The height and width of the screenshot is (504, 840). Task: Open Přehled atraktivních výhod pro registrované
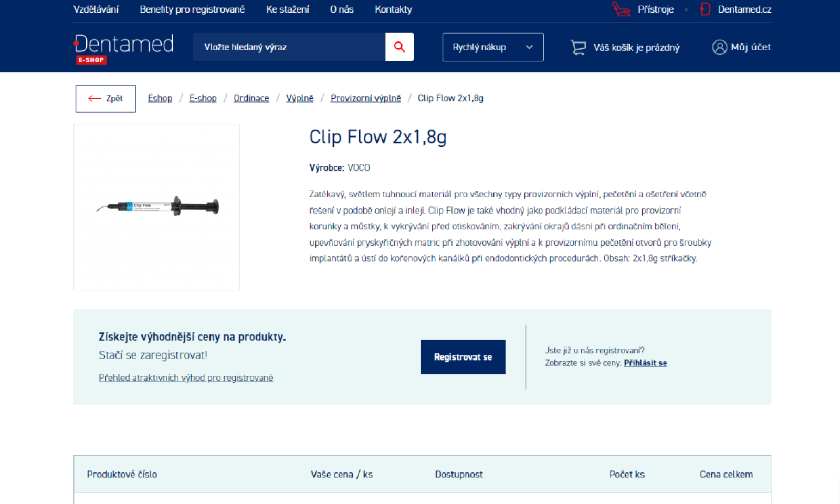tap(186, 378)
